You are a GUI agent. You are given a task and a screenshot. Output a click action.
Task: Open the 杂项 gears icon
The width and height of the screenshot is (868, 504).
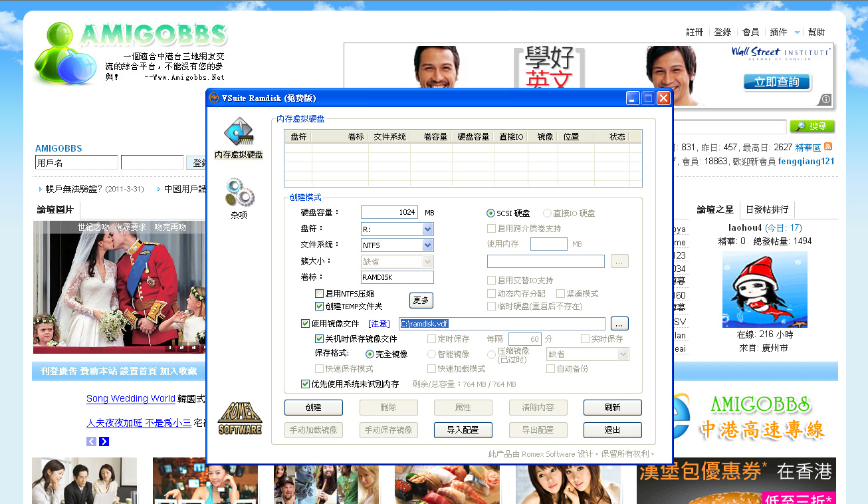(x=239, y=193)
